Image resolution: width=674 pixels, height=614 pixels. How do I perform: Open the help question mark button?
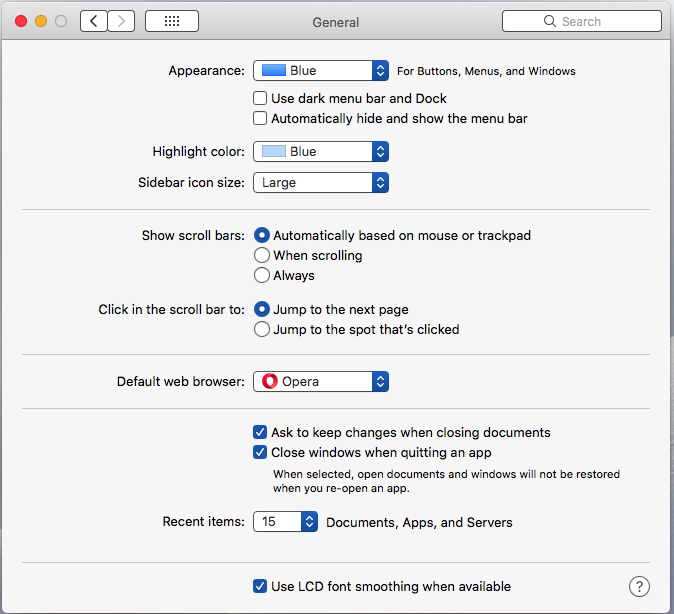pyautogui.click(x=640, y=587)
